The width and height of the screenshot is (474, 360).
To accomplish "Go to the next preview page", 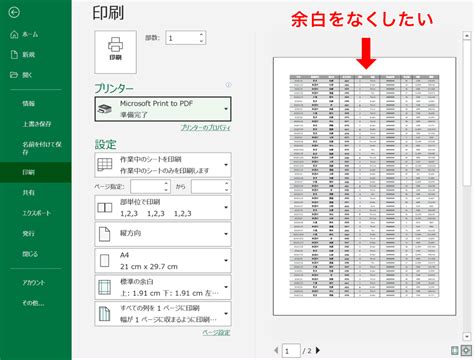I will [318, 350].
